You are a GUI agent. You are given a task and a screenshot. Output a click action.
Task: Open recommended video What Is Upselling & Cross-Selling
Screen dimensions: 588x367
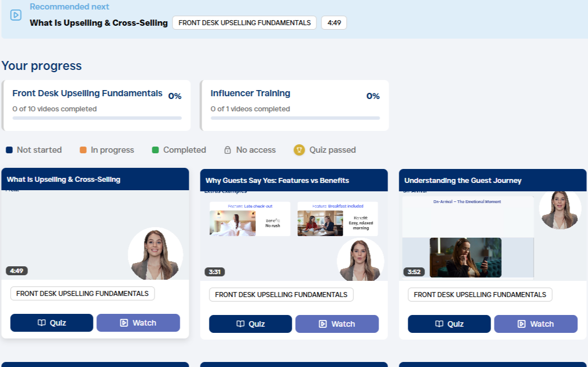pyautogui.click(x=99, y=23)
